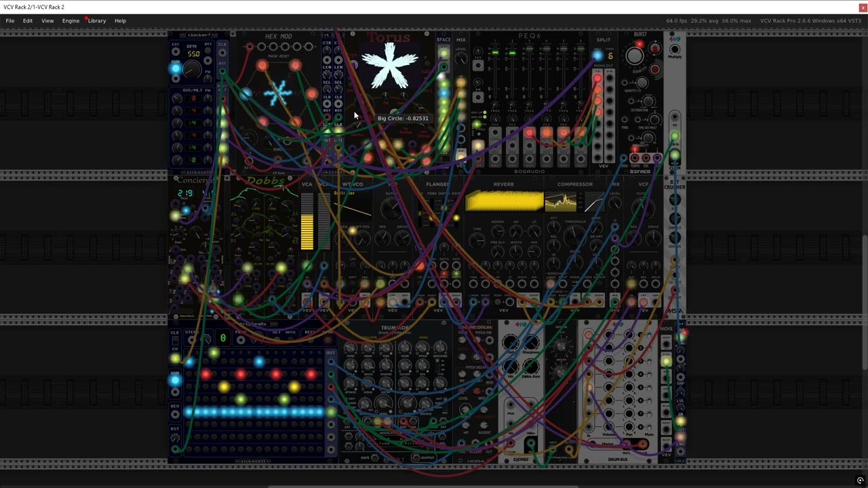Click the left rL module CTR knob
This screenshot has width=868, height=488.
(328, 51)
